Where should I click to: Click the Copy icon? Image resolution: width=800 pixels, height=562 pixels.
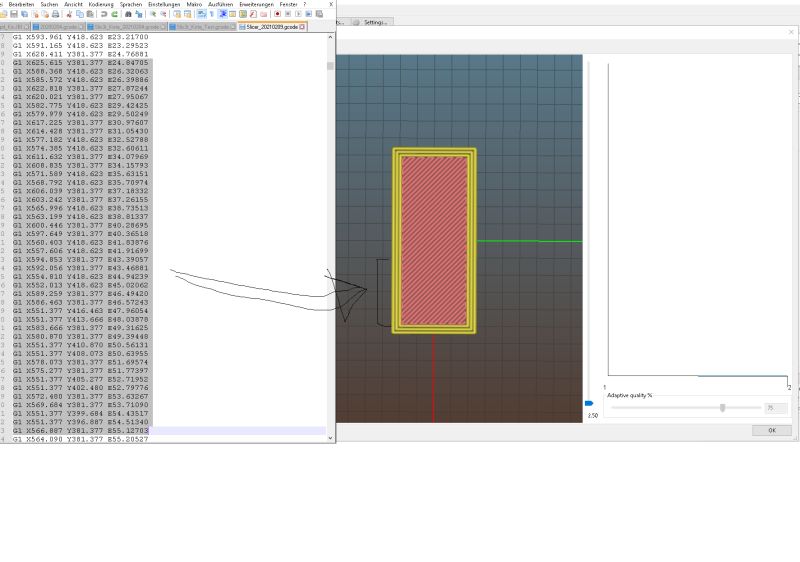tap(80, 14)
